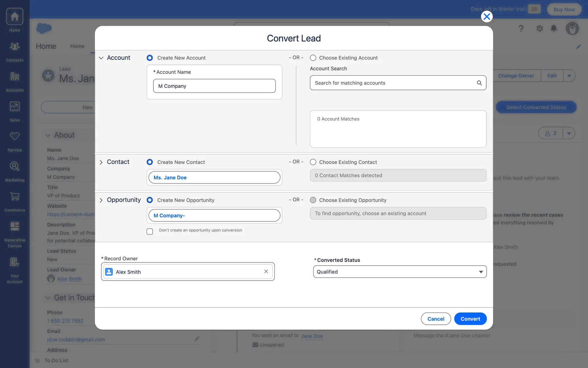The width and height of the screenshot is (588, 368).
Task: Open the Converted Status dropdown
Action: (400, 272)
